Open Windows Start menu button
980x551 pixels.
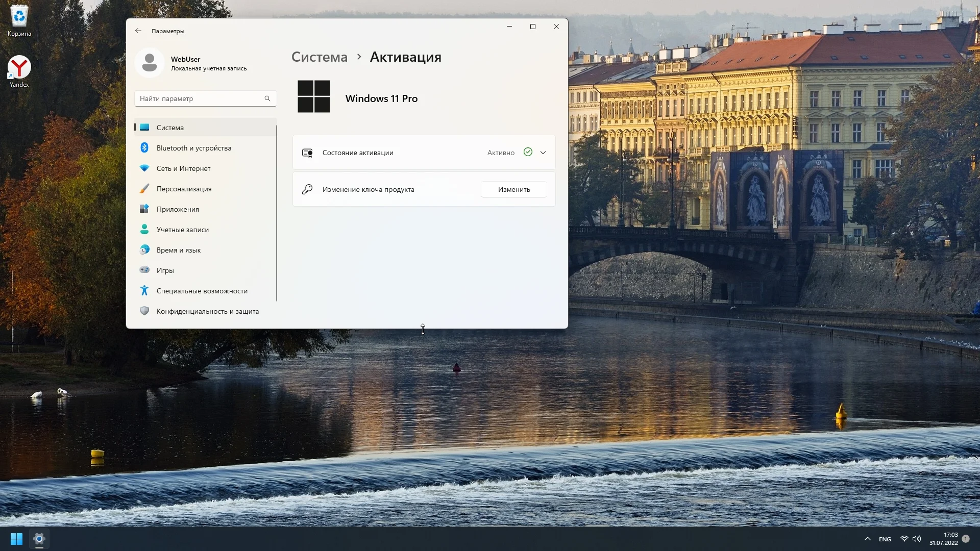[16, 539]
